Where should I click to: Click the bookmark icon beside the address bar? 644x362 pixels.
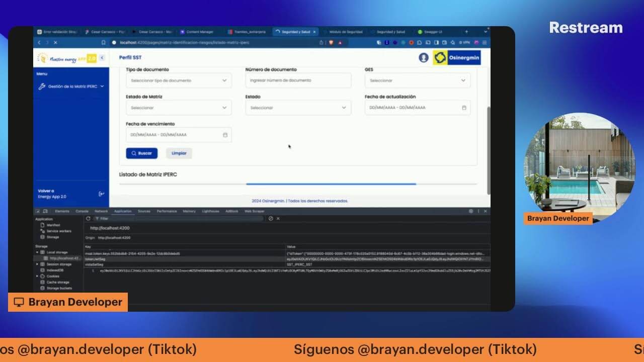click(104, 43)
